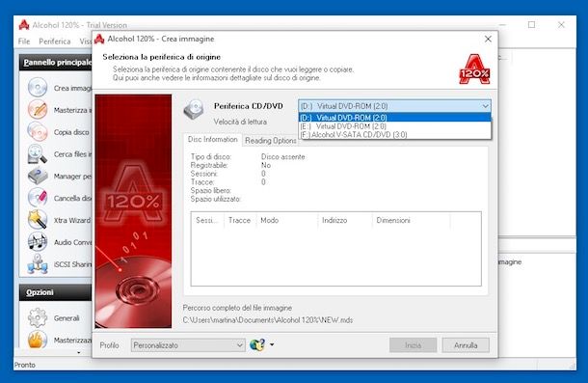Click the iSCSI Sharing network icon
This screenshot has width=588, height=383.
click(38, 264)
